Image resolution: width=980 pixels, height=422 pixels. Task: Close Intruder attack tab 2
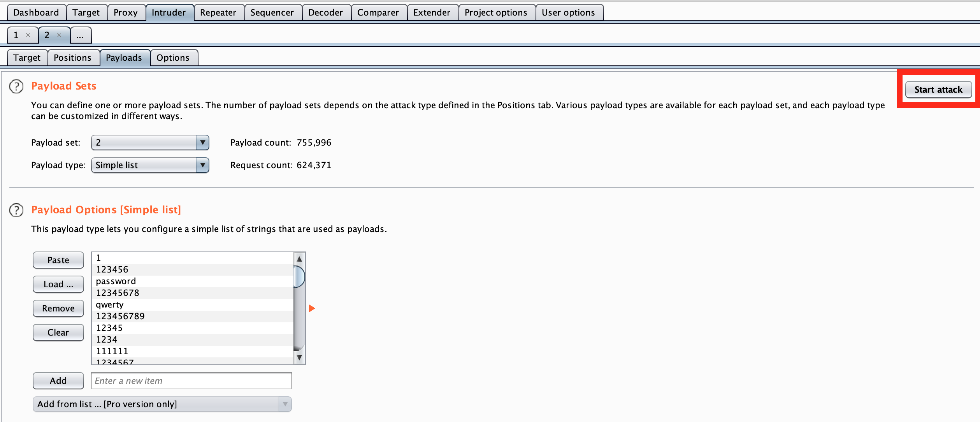(59, 35)
